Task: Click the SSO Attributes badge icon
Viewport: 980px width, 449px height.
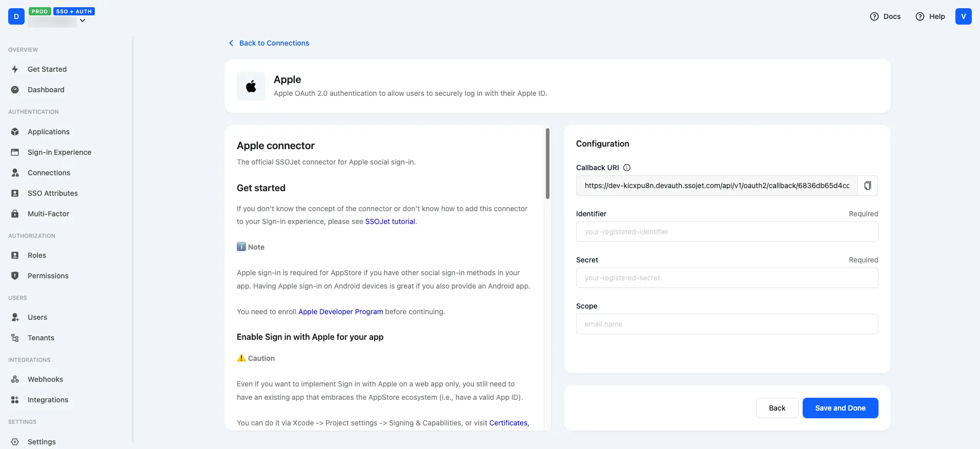Action: [x=15, y=193]
